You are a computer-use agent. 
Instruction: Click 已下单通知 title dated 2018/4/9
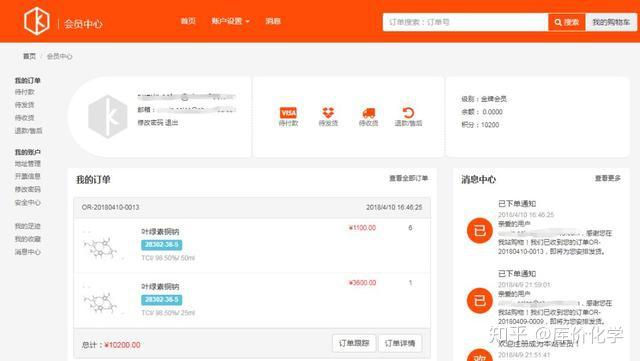(517, 274)
